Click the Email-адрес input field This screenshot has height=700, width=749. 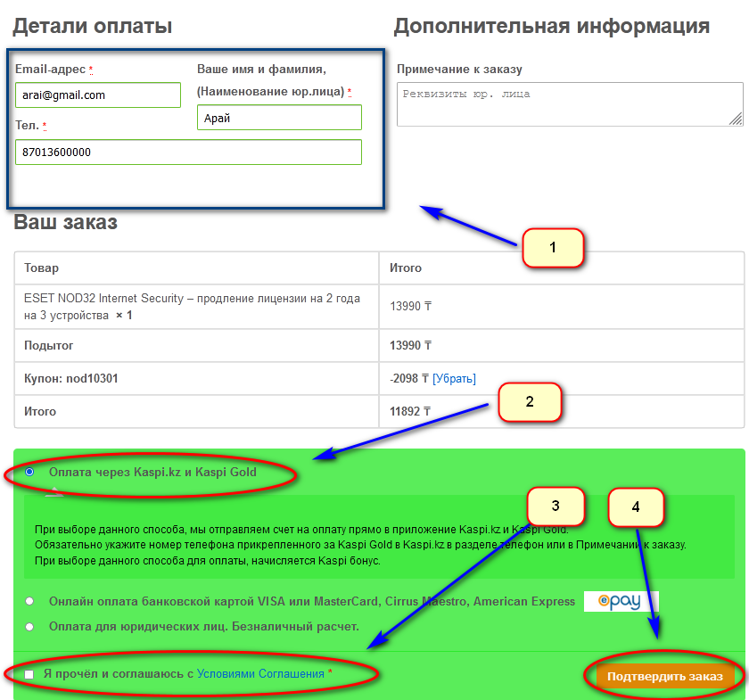coord(98,95)
